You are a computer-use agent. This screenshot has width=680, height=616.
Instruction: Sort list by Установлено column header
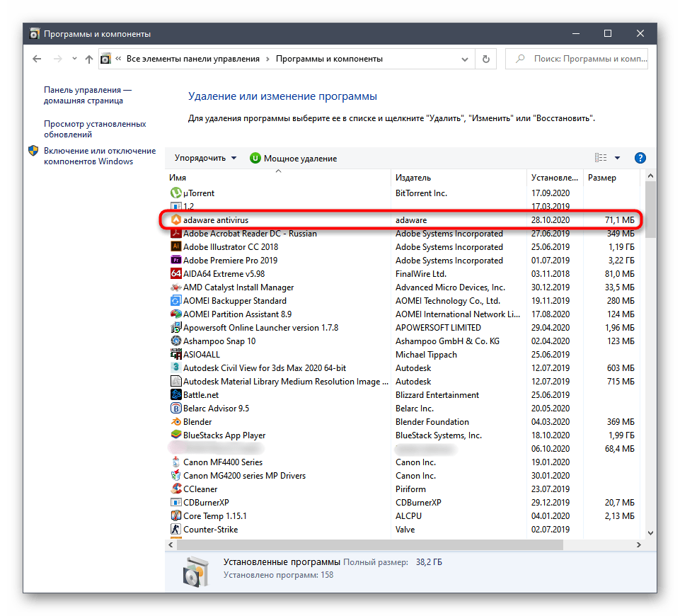(x=555, y=178)
